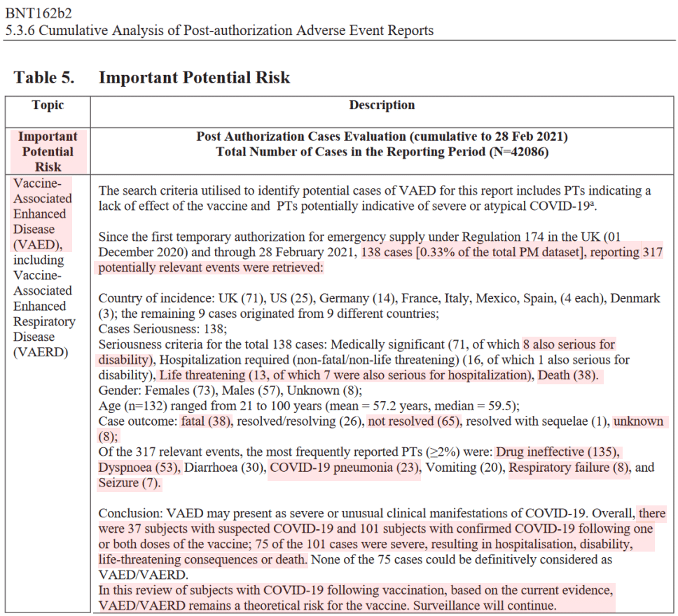Click highlighted '8 also serious for' phrase
678x616 pixels.
coord(569,344)
